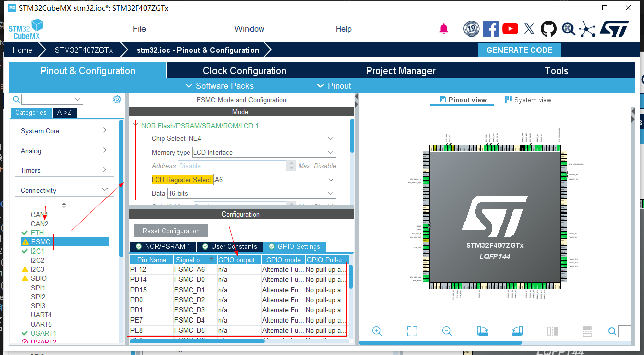Click the 10-year anniversary badge icon
Viewport: 644px width, 355px height.
471,29
